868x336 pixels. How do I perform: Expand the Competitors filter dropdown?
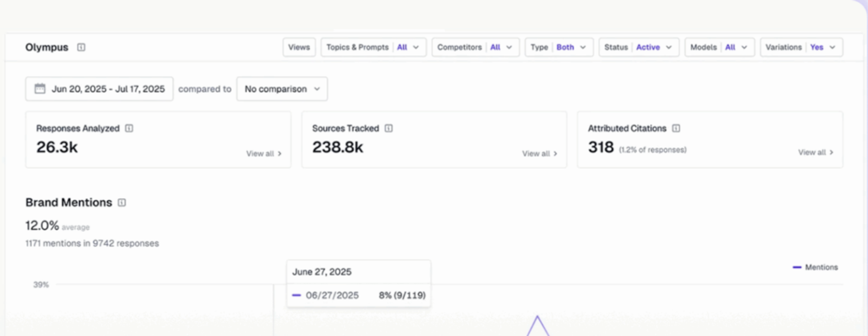click(476, 47)
